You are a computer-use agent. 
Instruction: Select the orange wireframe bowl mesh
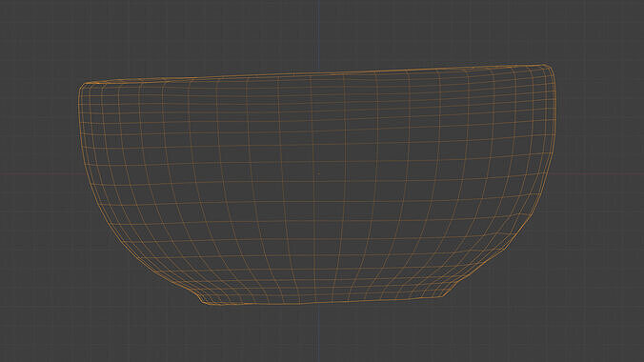[x=317, y=184]
